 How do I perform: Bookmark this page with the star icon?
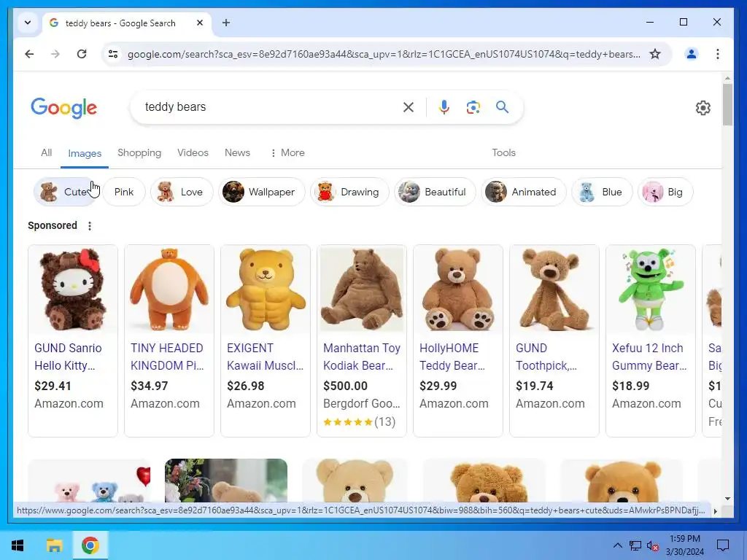[x=655, y=54]
